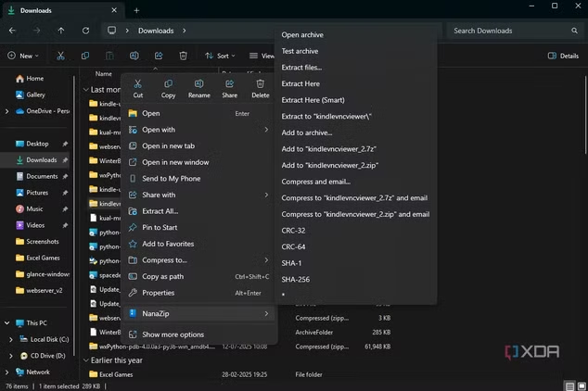Refresh the Downloads folder
The height and width of the screenshot is (391, 588).
86,31
